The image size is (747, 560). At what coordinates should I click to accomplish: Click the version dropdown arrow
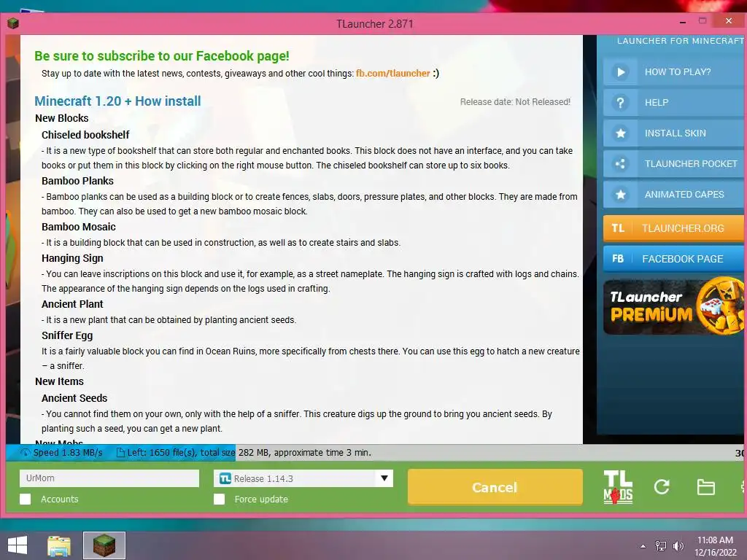pos(384,478)
